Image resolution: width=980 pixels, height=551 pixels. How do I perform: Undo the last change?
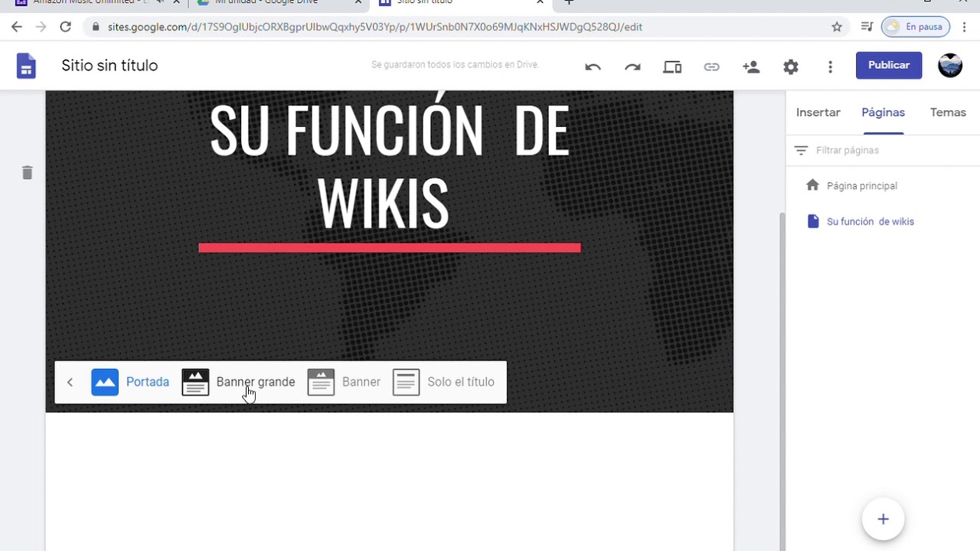(x=593, y=67)
